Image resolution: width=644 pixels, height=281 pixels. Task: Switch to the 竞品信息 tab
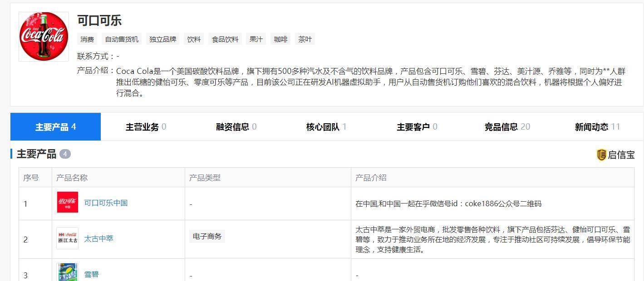pos(507,127)
